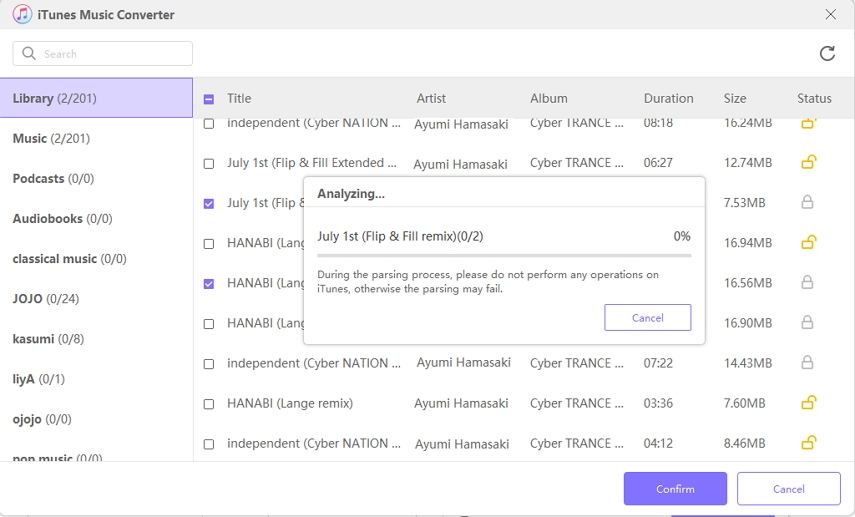Screen dimensions: 855x517
Task: Click the 04:12 duration value
Action: click(658, 443)
